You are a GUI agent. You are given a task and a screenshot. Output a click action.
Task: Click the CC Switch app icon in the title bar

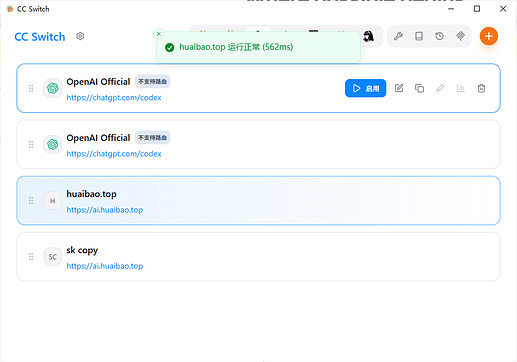pos(10,9)
